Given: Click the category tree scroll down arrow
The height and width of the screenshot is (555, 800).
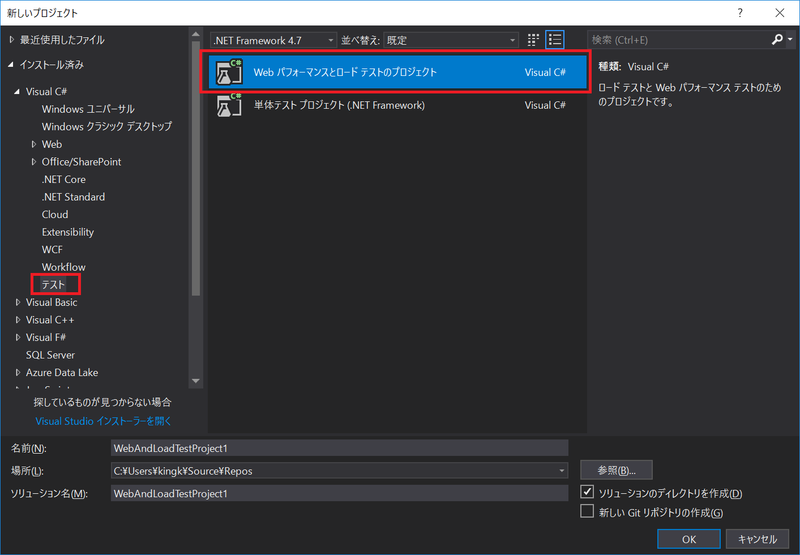Looking at the screenshot, I should coord(195,381).
